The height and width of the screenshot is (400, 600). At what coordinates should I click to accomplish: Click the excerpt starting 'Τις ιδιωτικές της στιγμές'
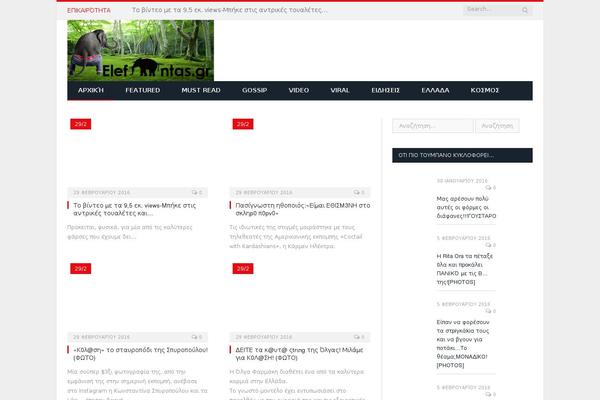296,237
